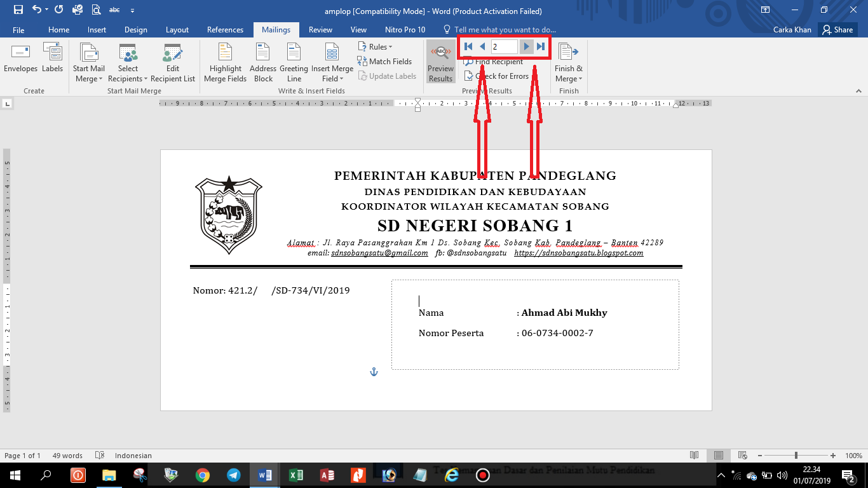
Task: Click Edit Recipient List
Action: point(173,60)
